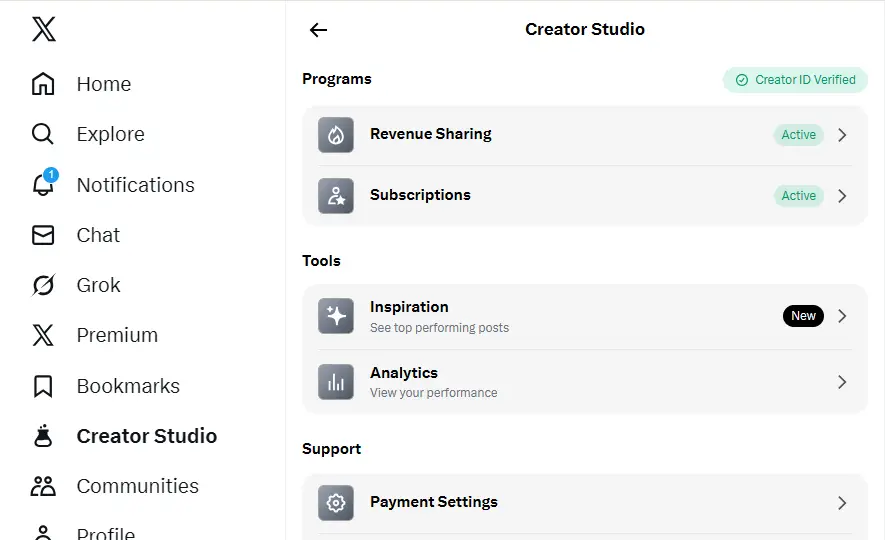Click the Premium X icon
Screen dimensions: 885x540
tap(43, 335)
